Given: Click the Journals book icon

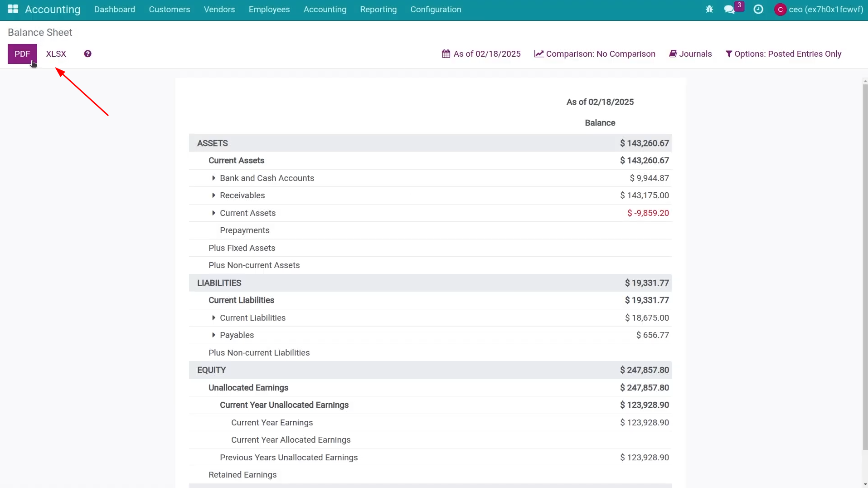Looking at the screenshot, I should (x=673, y=54).
